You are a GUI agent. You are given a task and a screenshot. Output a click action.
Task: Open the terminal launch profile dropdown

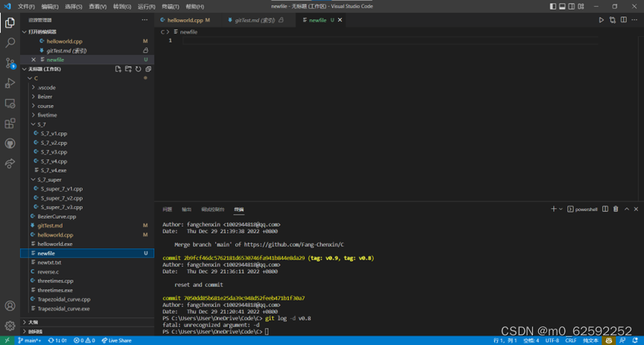(x=561, y=209)
